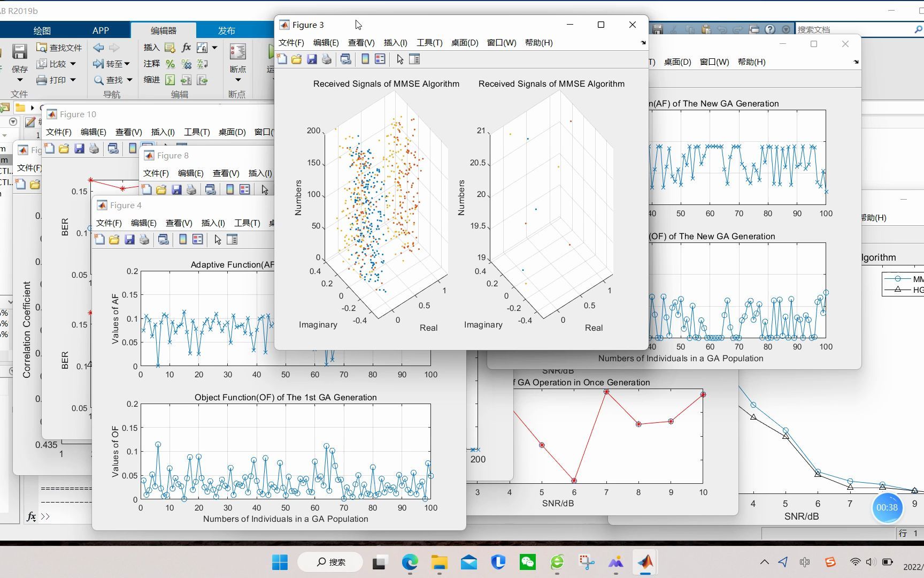Viewport: 924px width, 578px height.
Task: Expand the 转至 dropdown in navigation group
Action: [x=127, y=64]
